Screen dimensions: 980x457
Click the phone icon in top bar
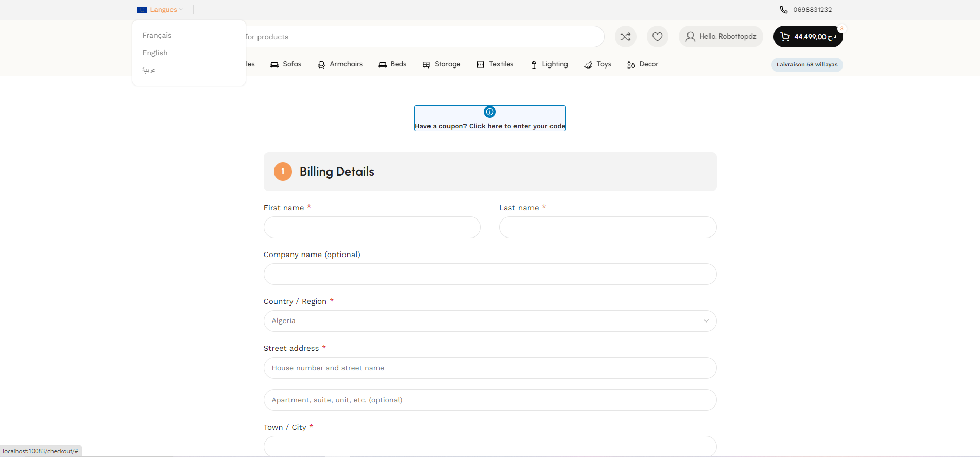tap(783, 10)
